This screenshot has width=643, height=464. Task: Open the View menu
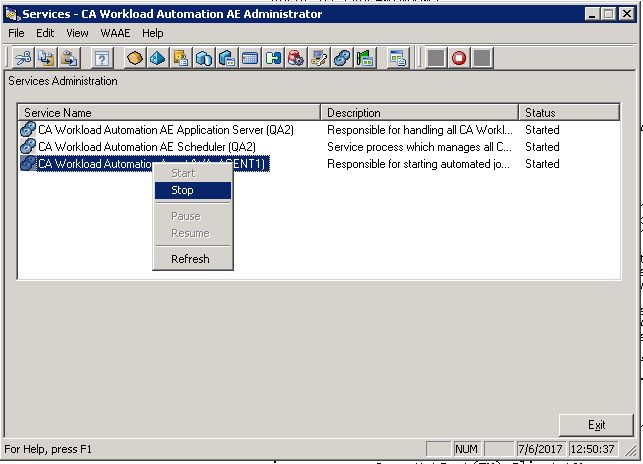pos(77,33)
